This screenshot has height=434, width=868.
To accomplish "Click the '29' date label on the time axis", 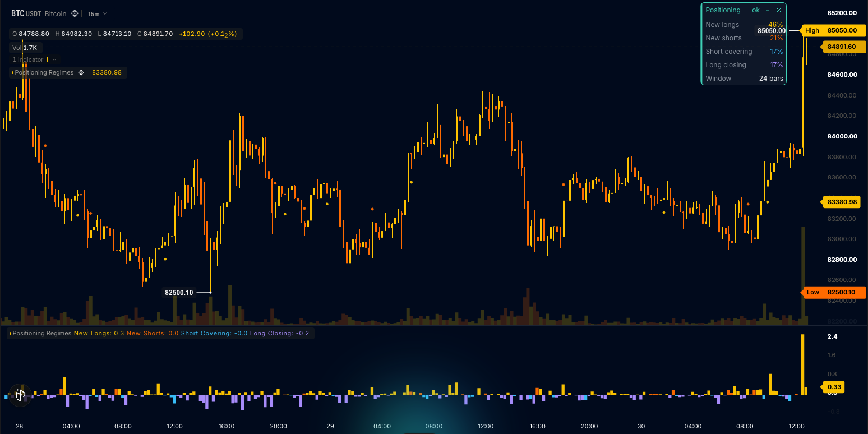I will [330, 426].
